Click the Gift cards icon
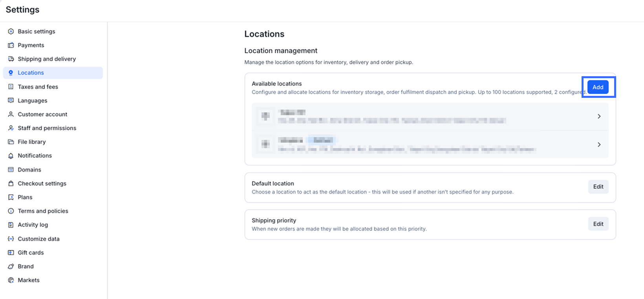The height and width of the screenshot is (299, 644). pyautogui.click(x=11, y=253)
